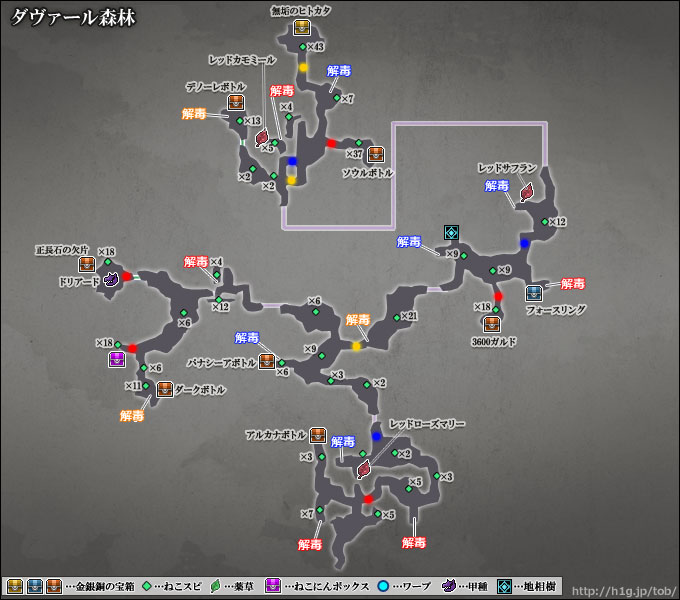Select the ダークボトル treasure chest
The height and width of the screenshot is (600, 680).
pos(164,389)
